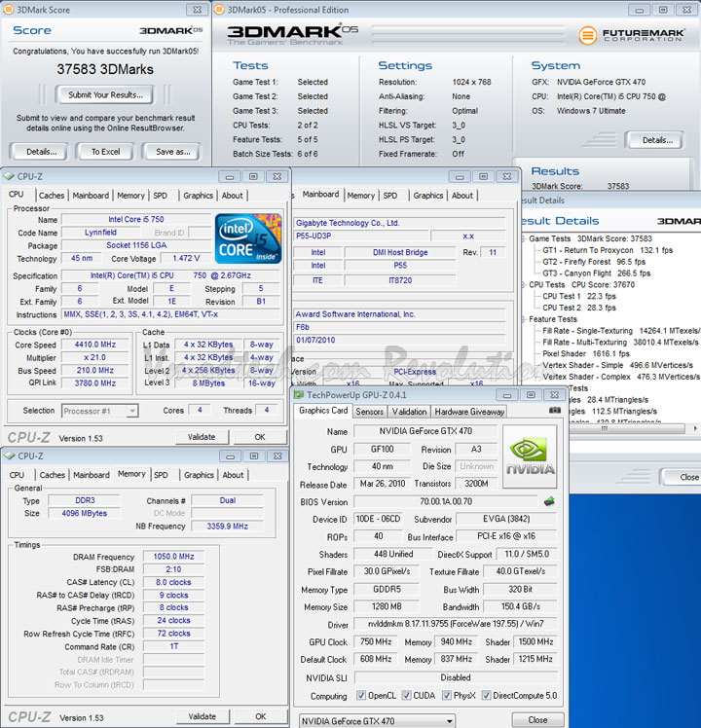The height and width of the screenshot is (728, 701).
Task: Close the CPU-Z Mainboard window
Action: tap(507, 177)
